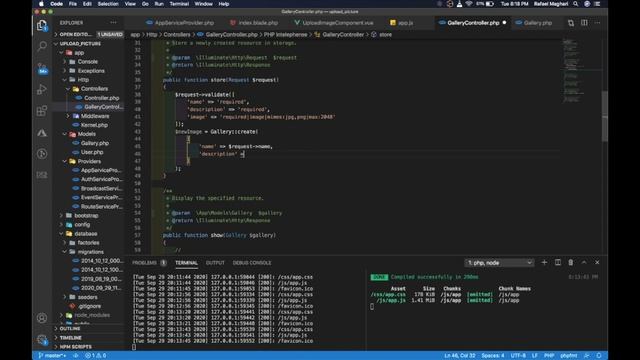
Task: Open the Accounts icon in activity bar
Action: coord(42,318)
